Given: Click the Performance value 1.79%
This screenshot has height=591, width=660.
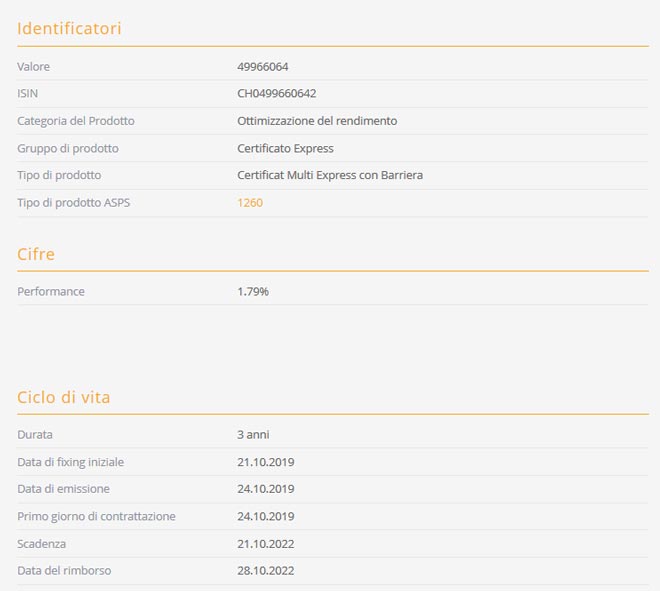Looking at the screenshot, I should 253,292.
